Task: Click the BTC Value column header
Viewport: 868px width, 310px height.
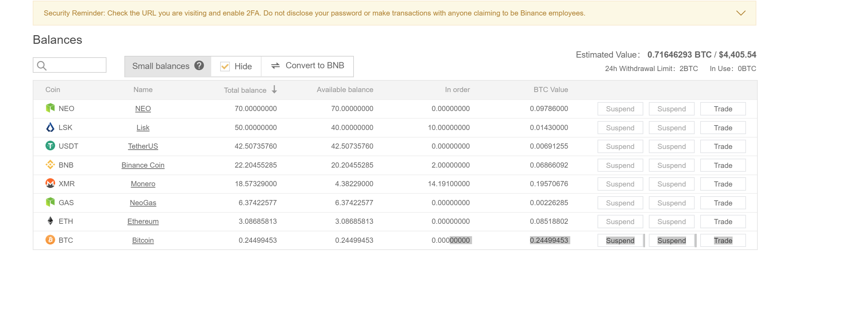Action: pyautogui.click(x=551, y=90)
